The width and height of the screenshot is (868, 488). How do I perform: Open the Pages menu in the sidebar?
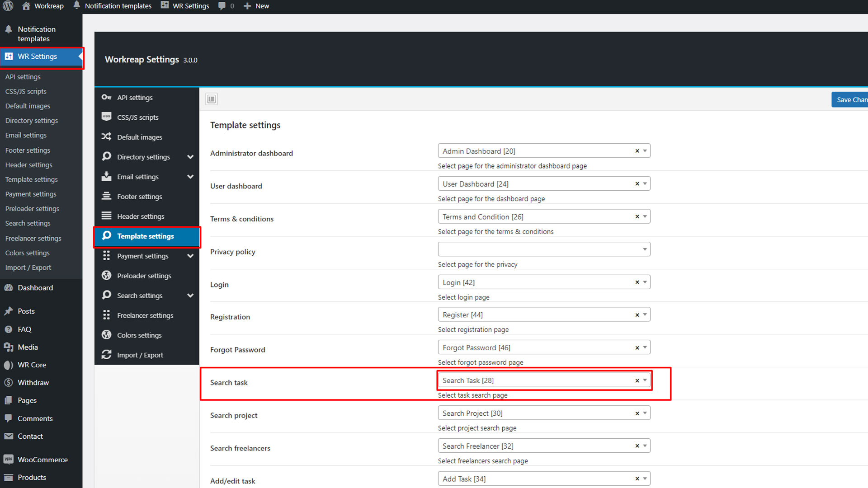pos(27,400)
